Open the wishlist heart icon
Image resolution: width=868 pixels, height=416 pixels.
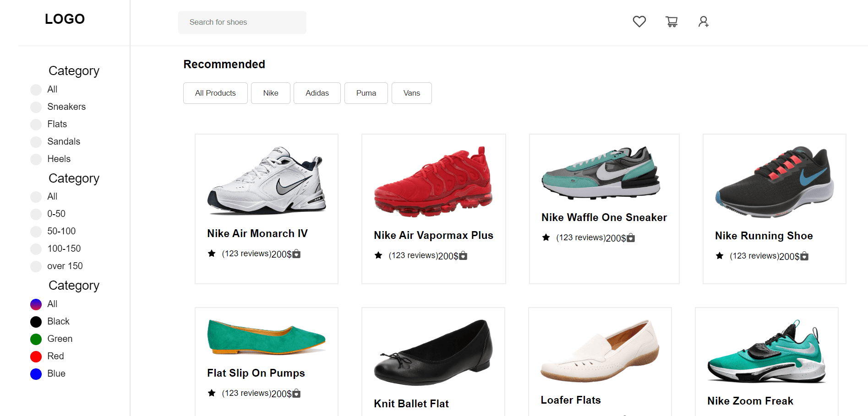pos(639,22)
